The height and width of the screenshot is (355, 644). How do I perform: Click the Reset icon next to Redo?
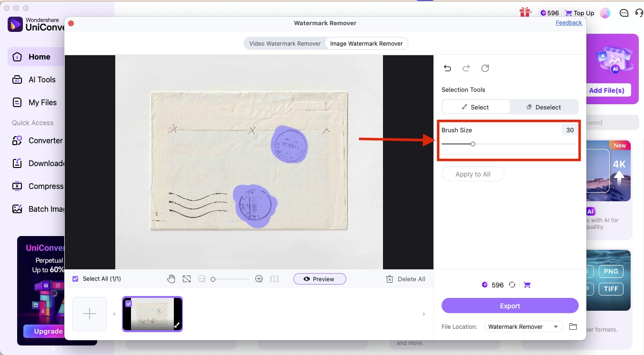[x=485, y=68]
